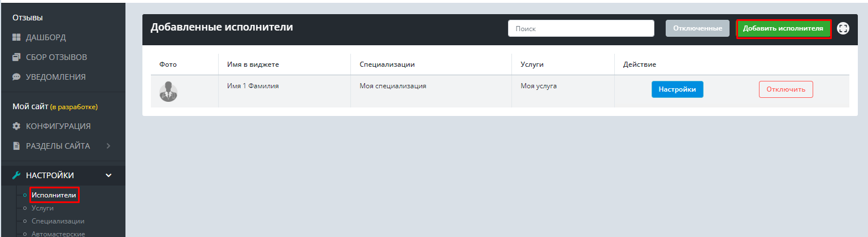Click the dashboard grid icon
This screenshot has width=868, height=237.
click(x=16, y=38)
